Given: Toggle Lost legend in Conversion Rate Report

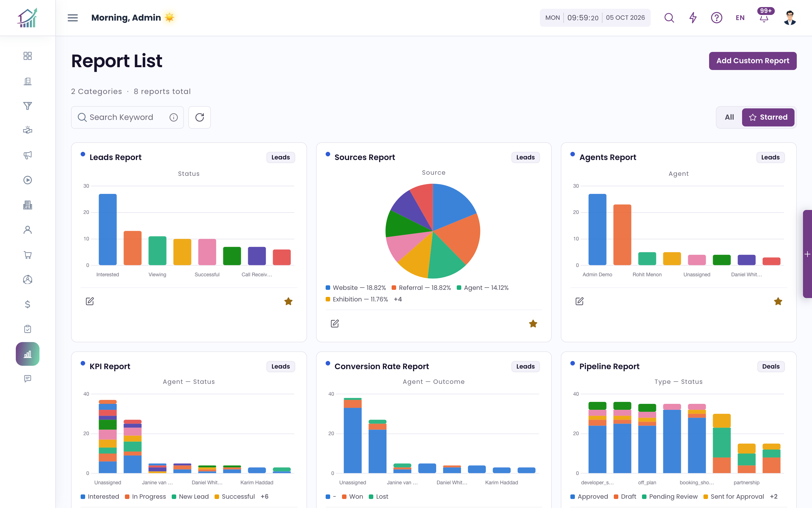Looking at the screenshot, I should [x=378, y=496].
